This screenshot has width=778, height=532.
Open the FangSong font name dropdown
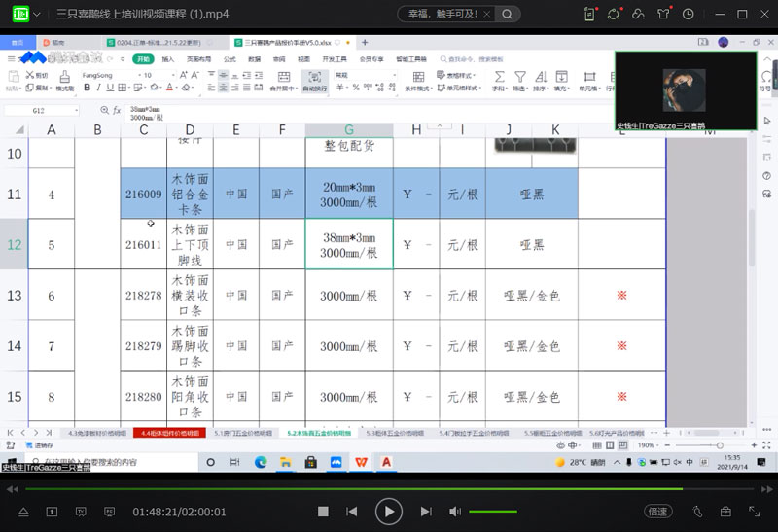[x=140, y=76]
